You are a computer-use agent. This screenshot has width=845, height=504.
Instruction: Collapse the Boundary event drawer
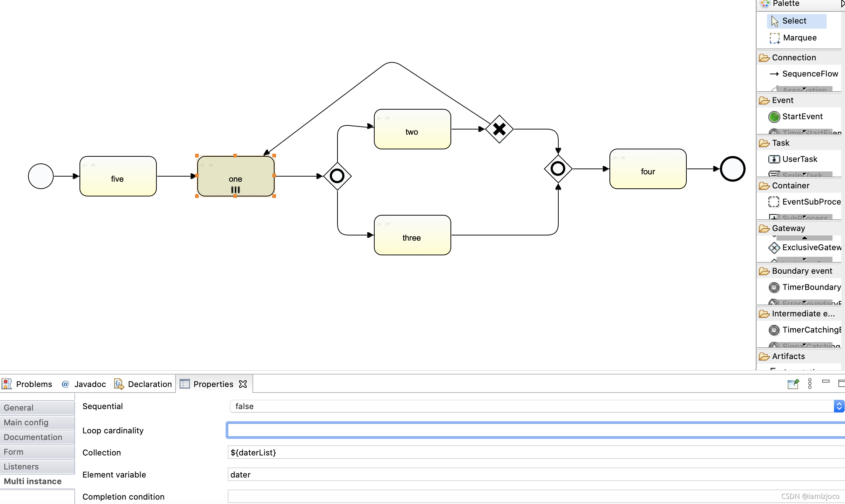point(802,271)
